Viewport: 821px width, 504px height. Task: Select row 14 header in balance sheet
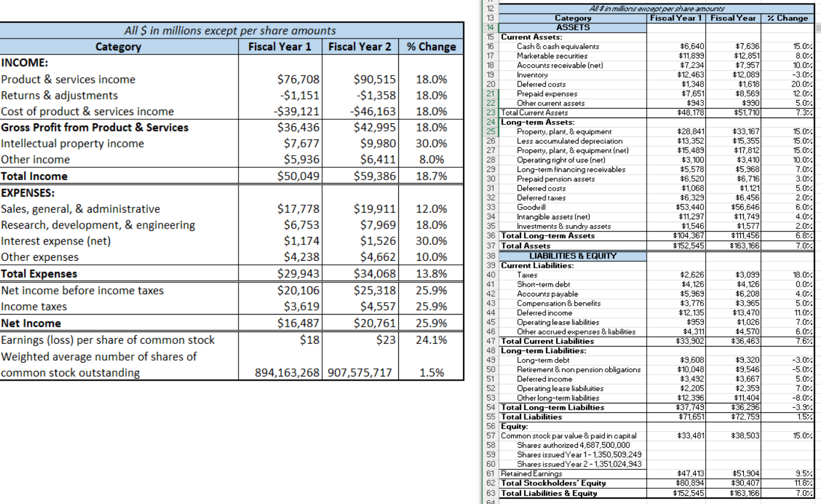click(490, 27)
